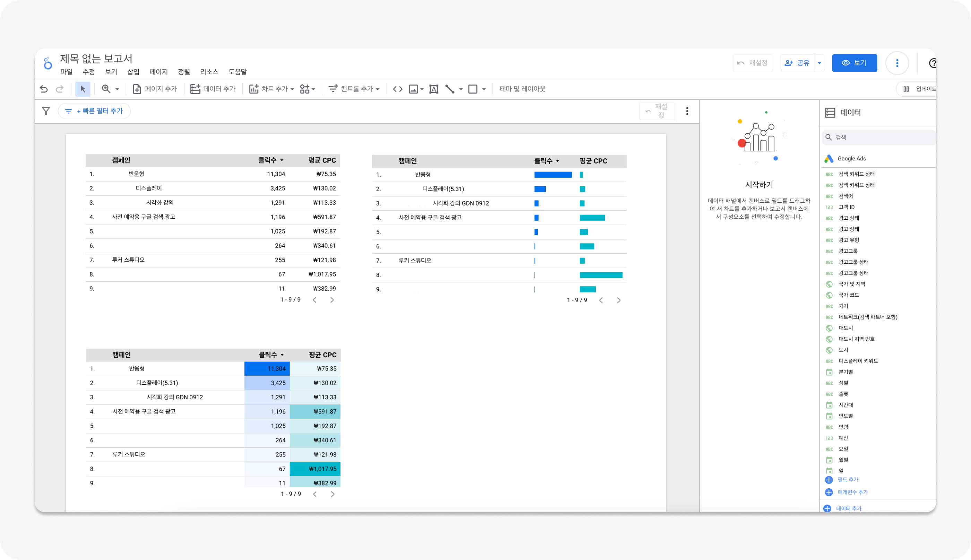971x560 pixels.
Task: Click the Looker Studio logo icon
Action: click(x=48, y=63)
